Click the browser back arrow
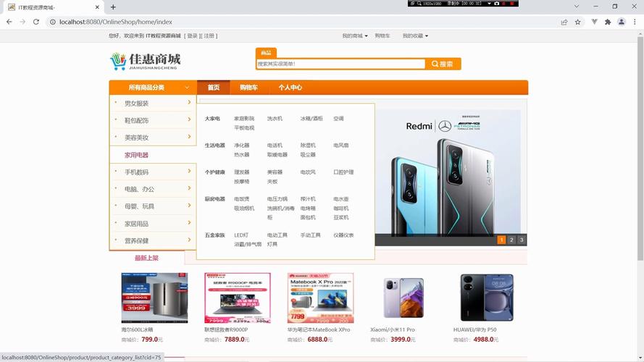644x362 pixels. pyautogui.click(x=9, y=22)
